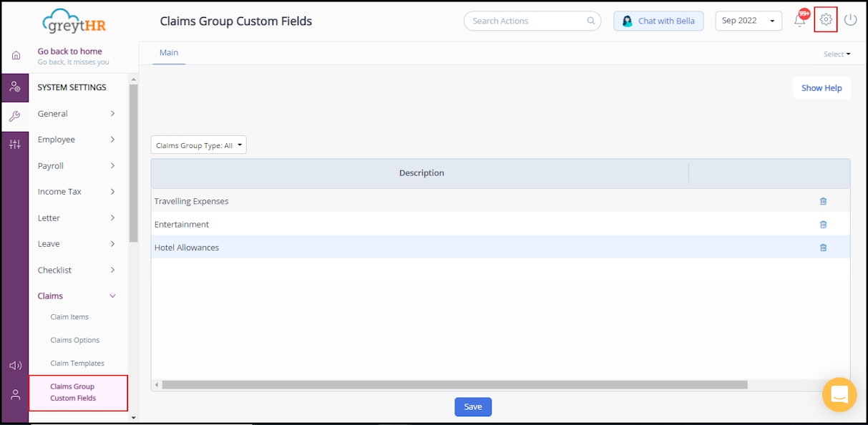The image size is (868, 425).
Task: Click the megaphone announcements icon
Action: pyautogui.click(x=15, y=366)
